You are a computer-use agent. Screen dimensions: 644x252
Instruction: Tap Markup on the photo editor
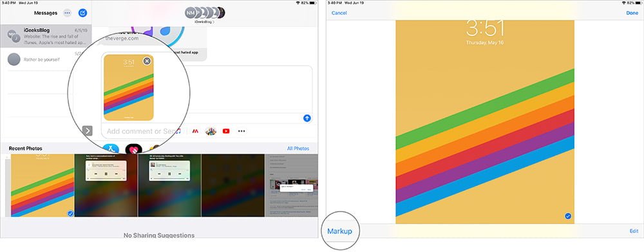click(339, 231)
